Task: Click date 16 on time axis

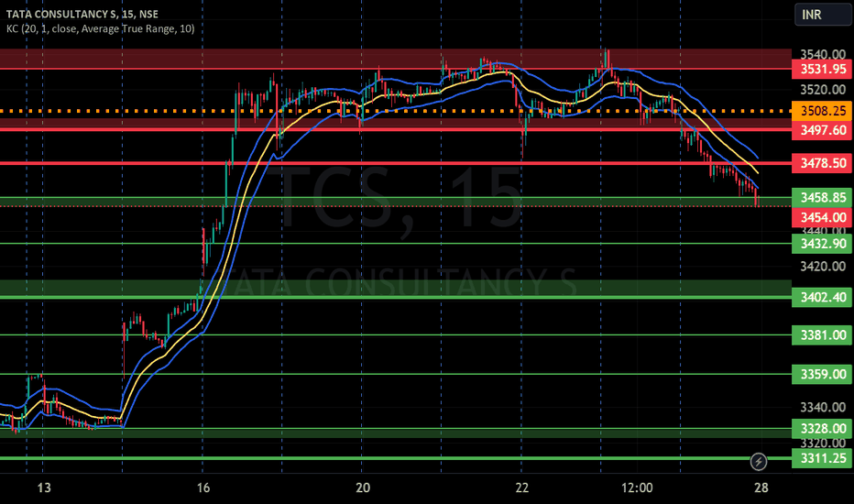Action: [x=203, y=488]
